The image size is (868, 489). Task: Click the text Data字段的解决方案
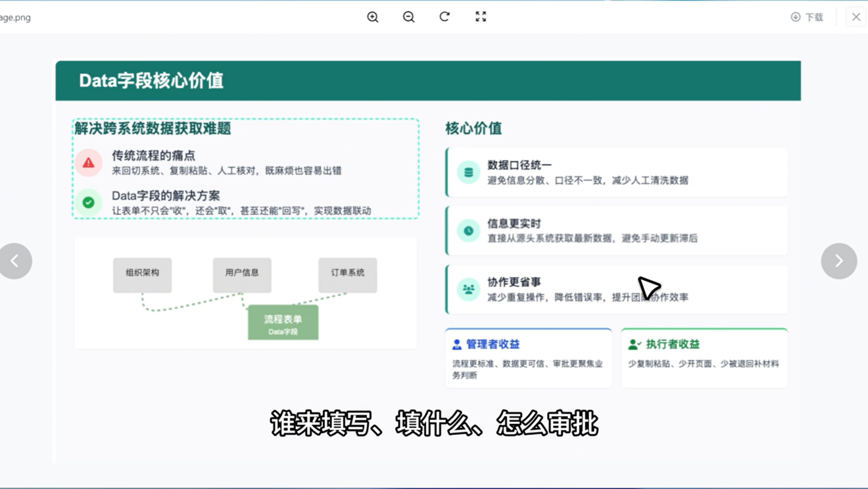tap(166, 195)
